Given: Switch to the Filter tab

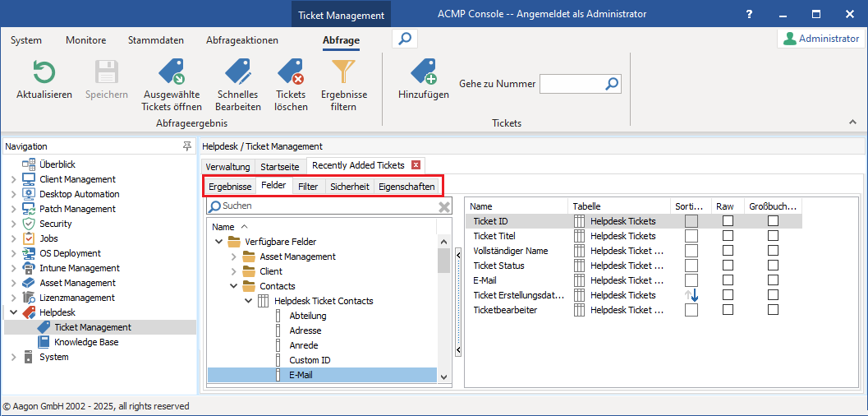Looking at the screenshot, I should pyautogui.click(x=308, y=187).
